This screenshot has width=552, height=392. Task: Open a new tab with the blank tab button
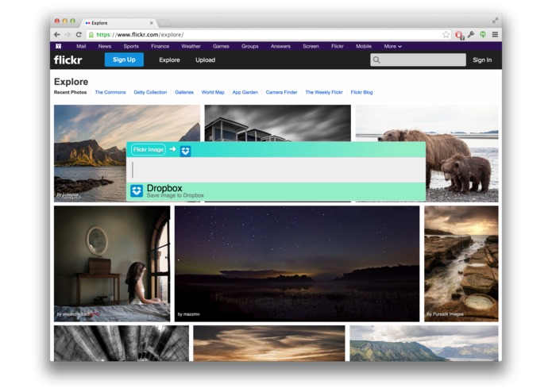click(x=164, y=23)
